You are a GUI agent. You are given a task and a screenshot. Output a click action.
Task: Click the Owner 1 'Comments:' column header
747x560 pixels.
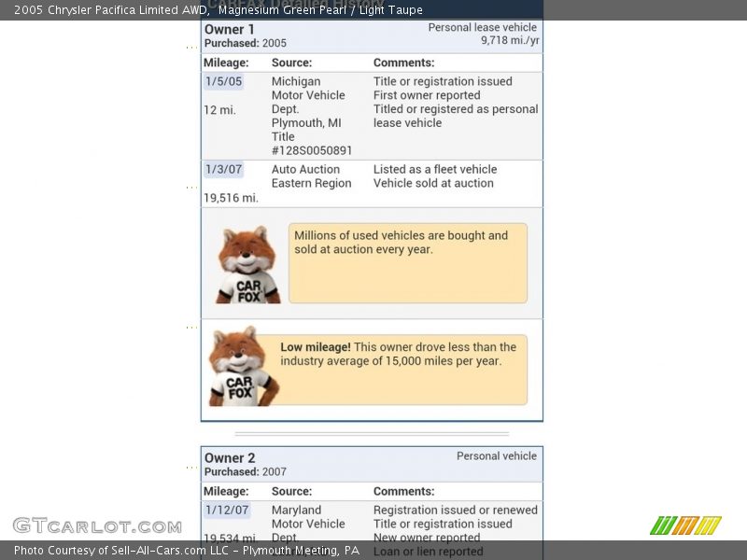(x=404, y=63)
